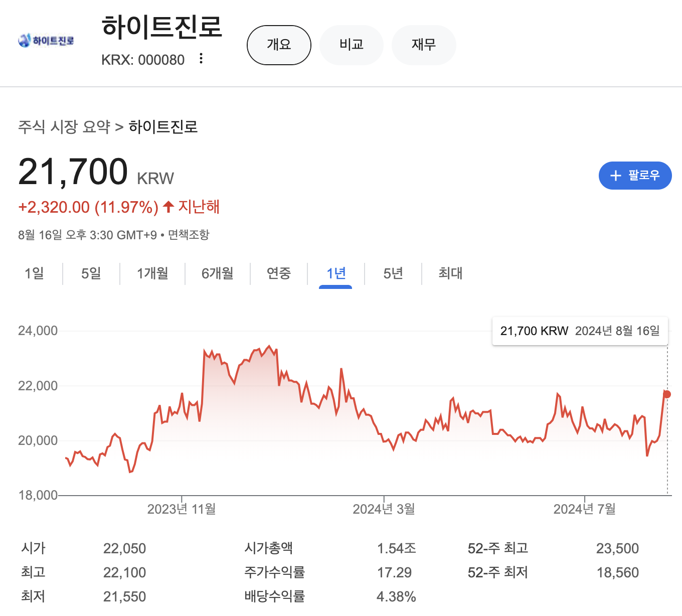Select the 5일 chart range

click(x=91, y=273)
